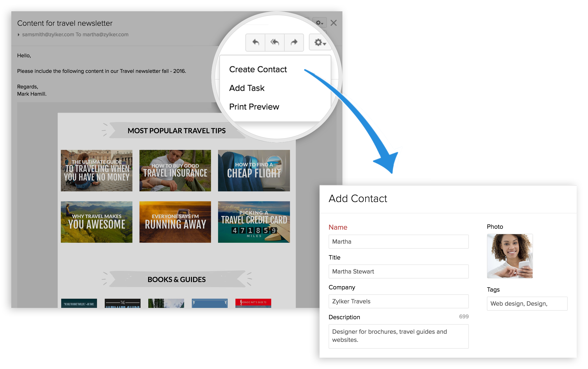Image resolution: width=588 pixels, height=369 pixels.
Task: Click the Title field with Martha Stewart
Action: click(x=398, y=271)
